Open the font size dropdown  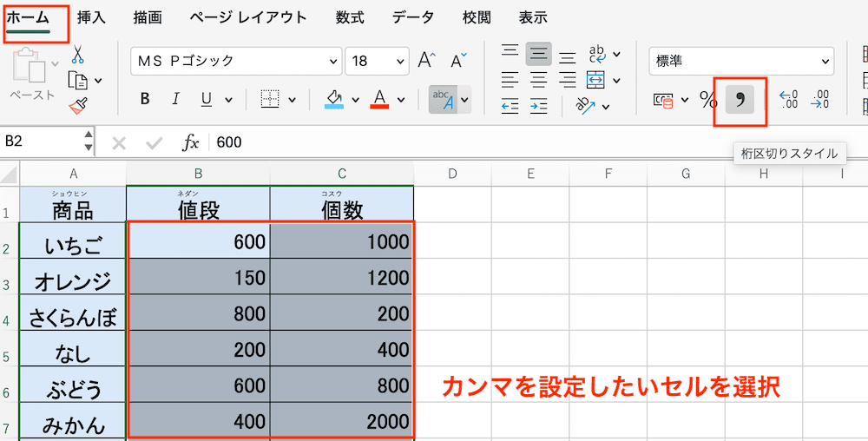click(x=401, y=62)
